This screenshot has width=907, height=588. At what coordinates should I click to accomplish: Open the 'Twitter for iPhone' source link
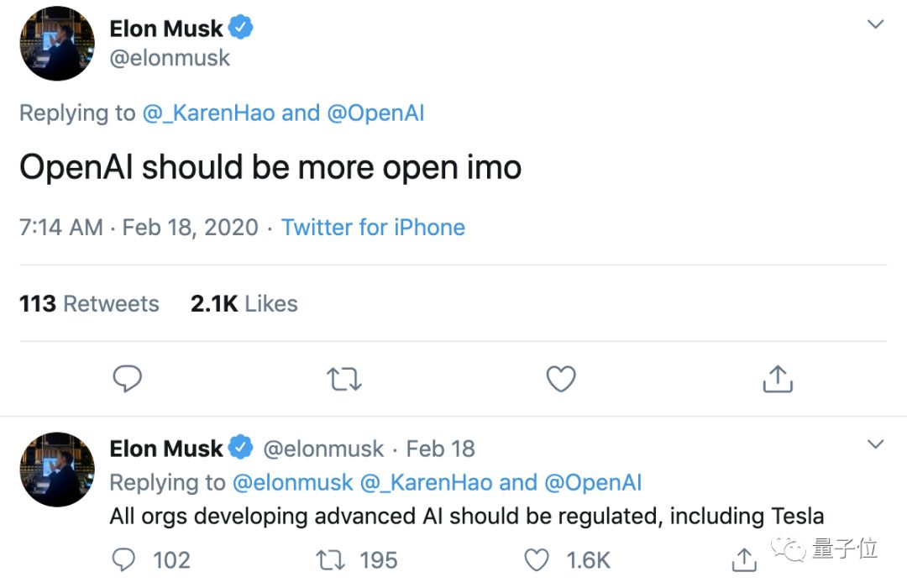pos(373,228)
